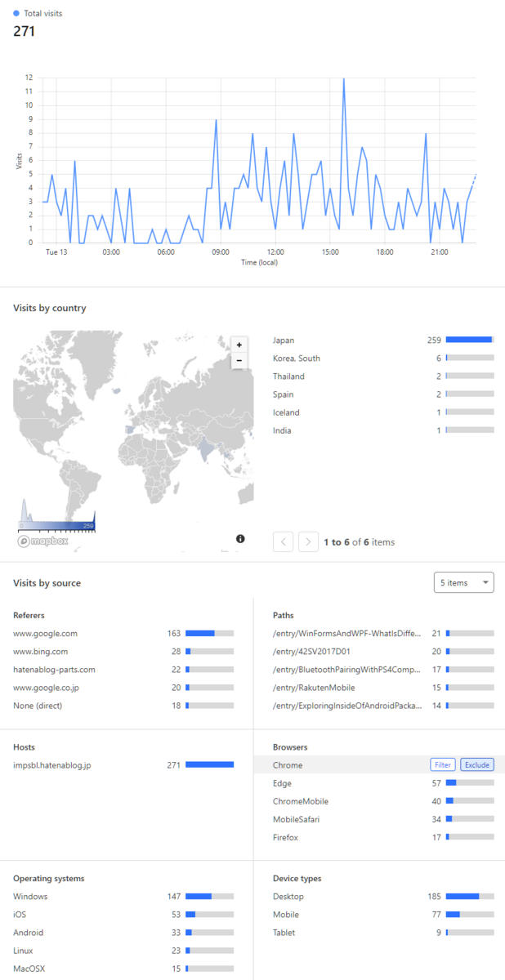Open the map info icon

tap(240, 538)
